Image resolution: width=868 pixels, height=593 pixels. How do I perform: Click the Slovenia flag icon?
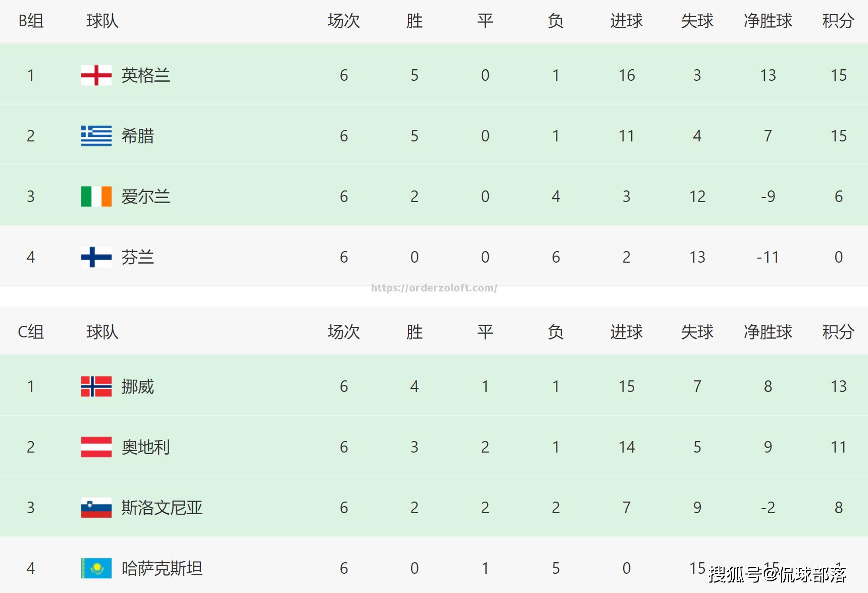(96, 508)
